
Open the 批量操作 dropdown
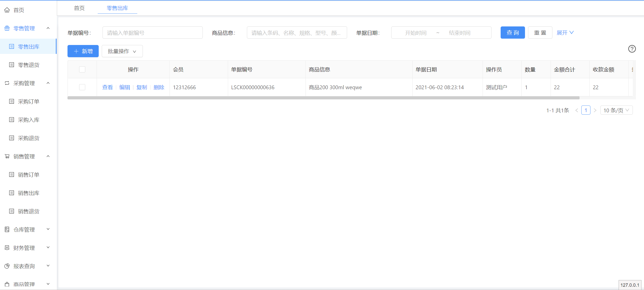point(122,51)
